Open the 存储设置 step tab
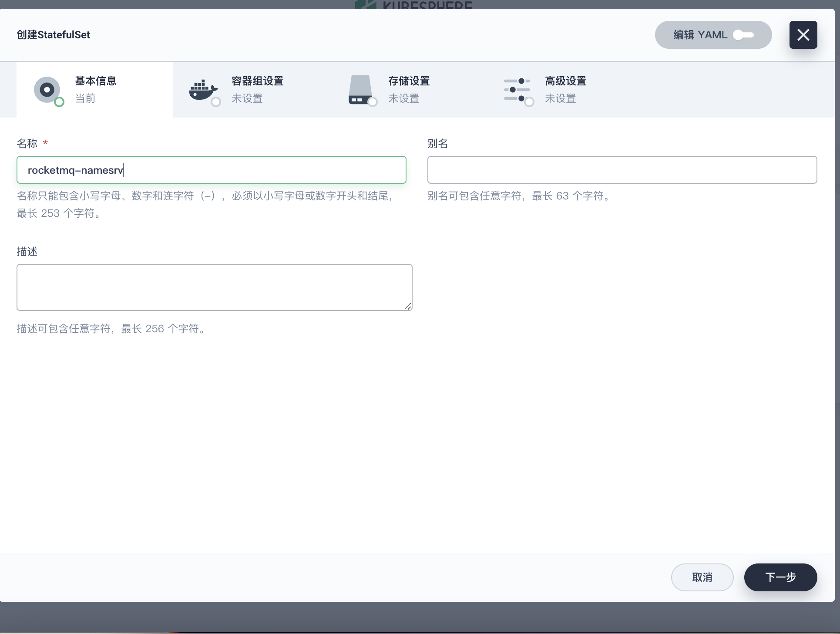 tap(408, 90)
